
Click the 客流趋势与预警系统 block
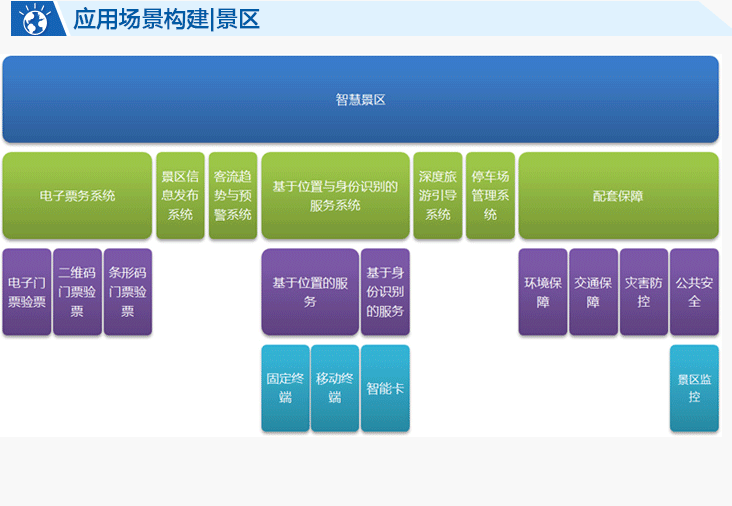point(233,196)
